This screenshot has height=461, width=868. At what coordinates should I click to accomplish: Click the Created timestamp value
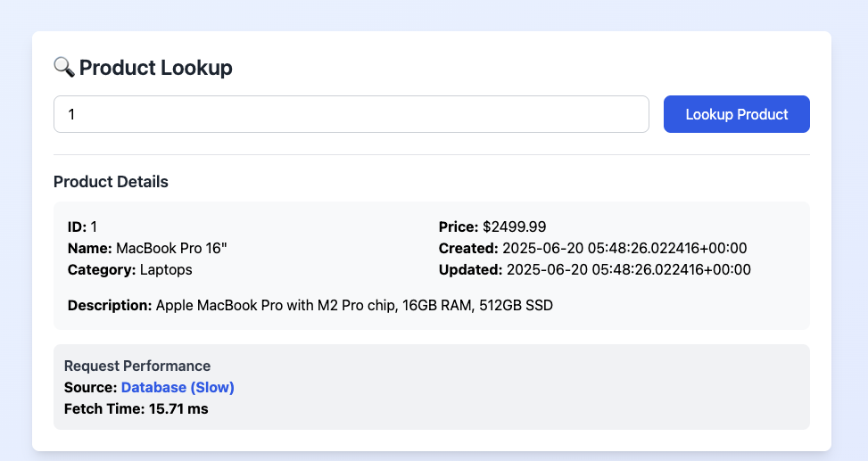pos(624,248)
